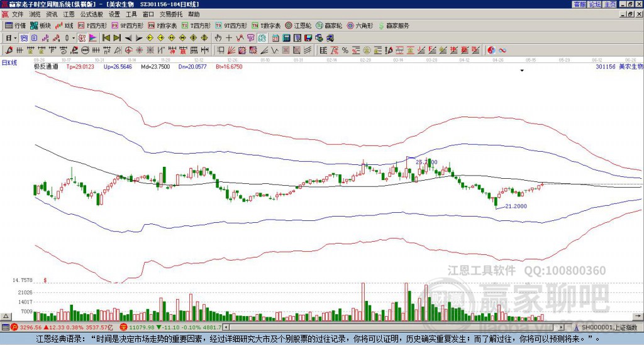Open 赢家服务 service link
Image resolution: width=644 pixels, height=345 pixels.
point(394,25)
